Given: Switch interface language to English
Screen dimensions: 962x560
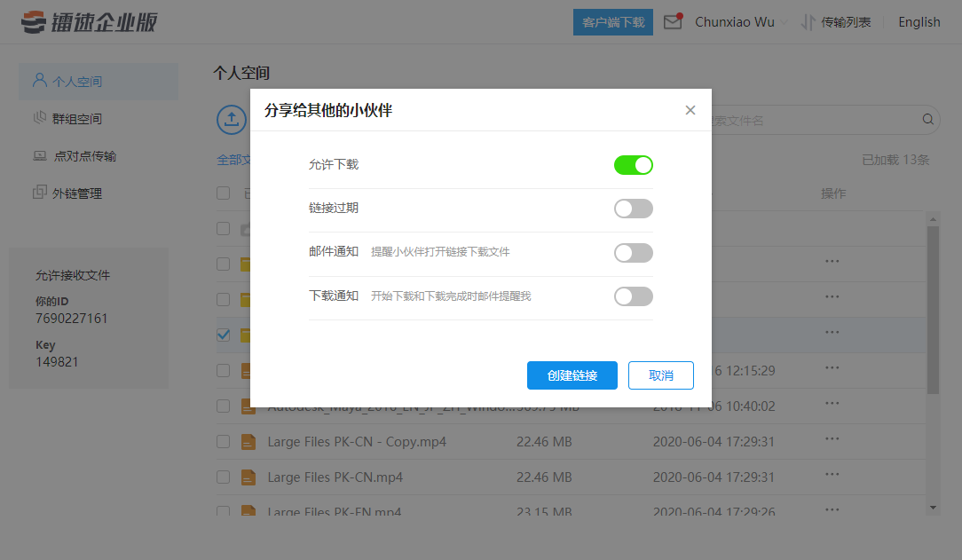Looking at the screenshot, I should coord(919,21).
